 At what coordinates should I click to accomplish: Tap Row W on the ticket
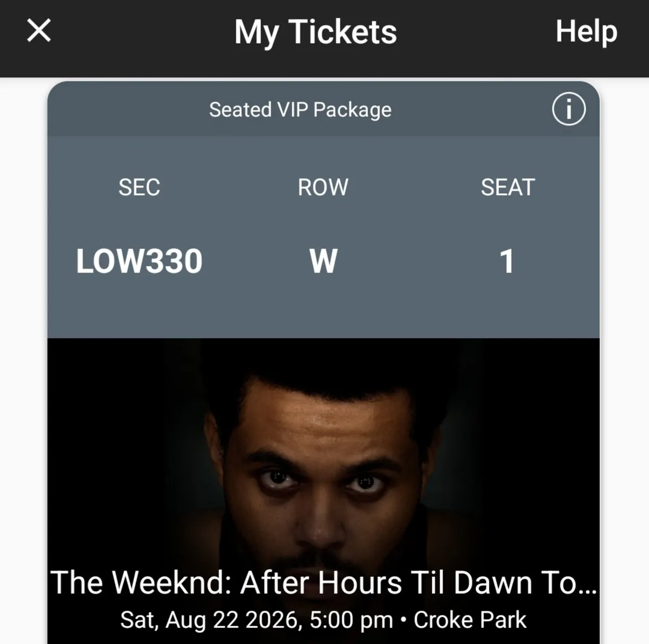point(323,261)
